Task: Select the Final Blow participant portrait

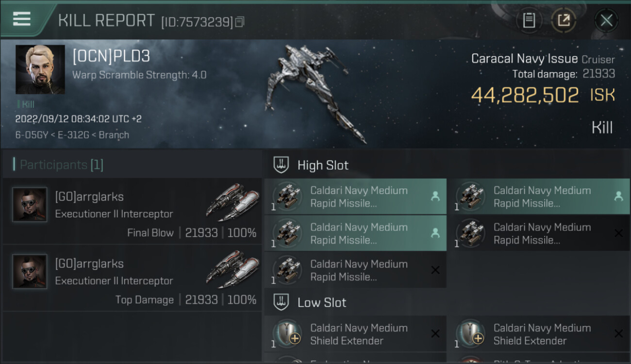Action: tap(30, 205)
